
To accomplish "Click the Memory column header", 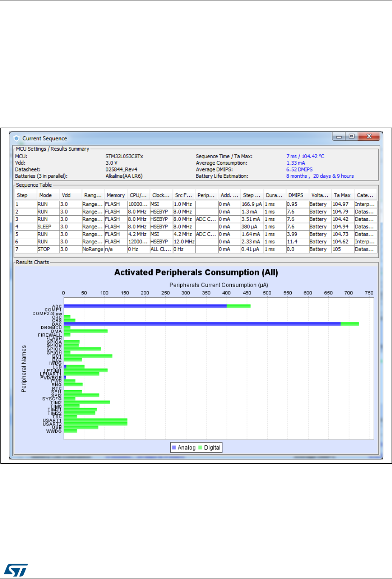I will 116,195.
